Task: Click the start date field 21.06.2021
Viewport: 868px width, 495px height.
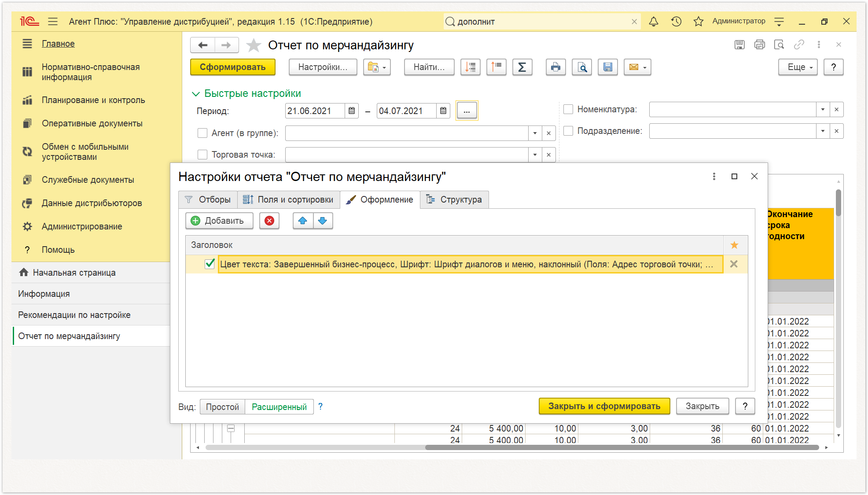Action: pyautogui.click(x=314, y=111)
